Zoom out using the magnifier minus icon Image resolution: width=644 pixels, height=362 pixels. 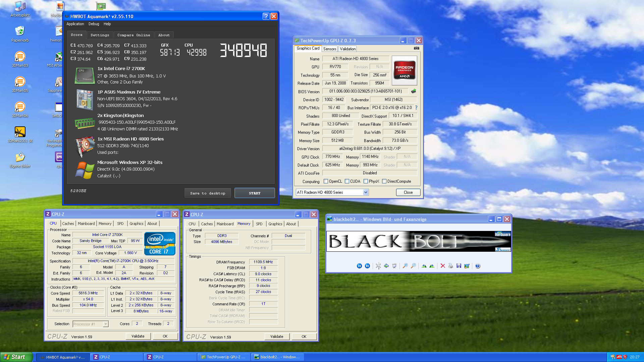pos(413,266)
